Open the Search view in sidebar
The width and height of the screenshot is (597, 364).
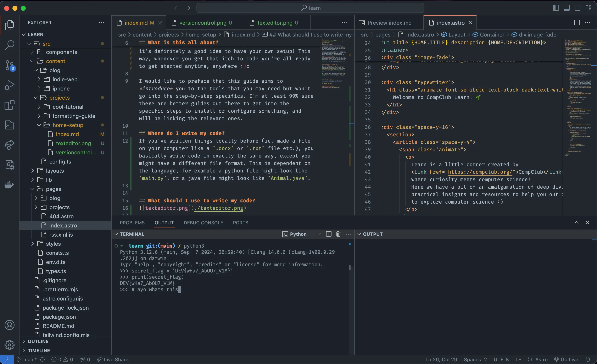click(x=10, y=45)
